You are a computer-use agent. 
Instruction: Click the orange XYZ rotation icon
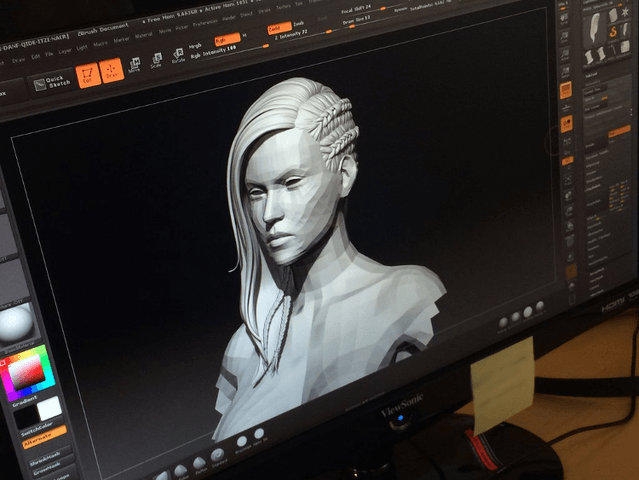(568, 161)
